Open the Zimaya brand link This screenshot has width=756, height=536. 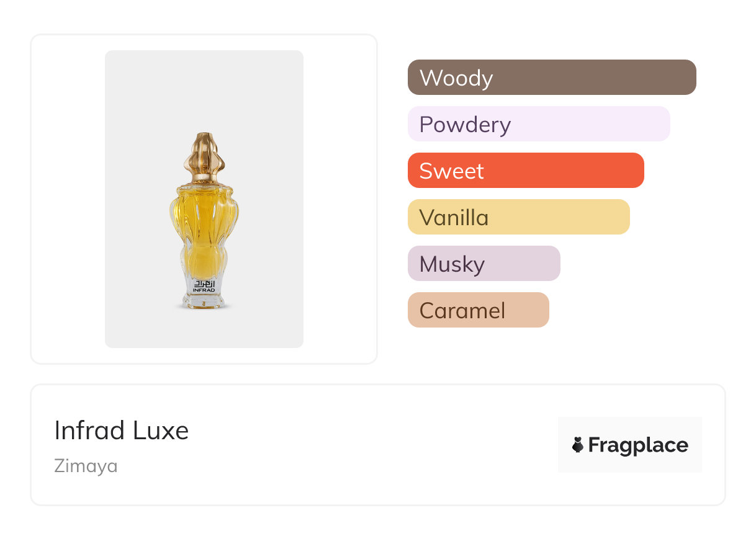click(x=86, y=465)
